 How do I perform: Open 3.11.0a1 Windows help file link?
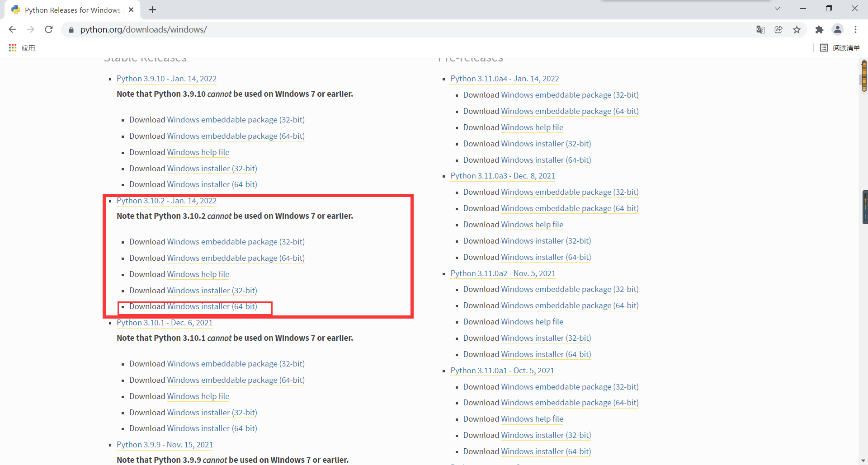pyautogui.click(x=532, y=419)
